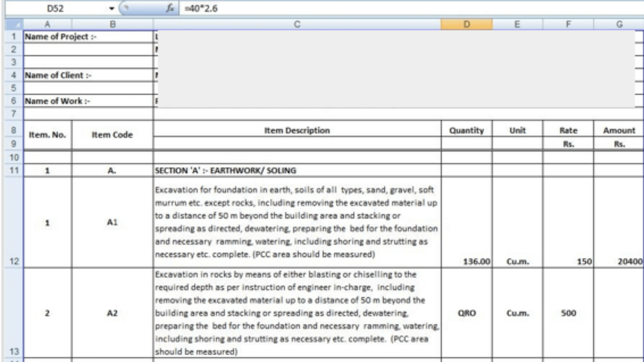The height and width of the screenshot is (362, 644).
Task: Select row header 8
Action: coord(13,130)
